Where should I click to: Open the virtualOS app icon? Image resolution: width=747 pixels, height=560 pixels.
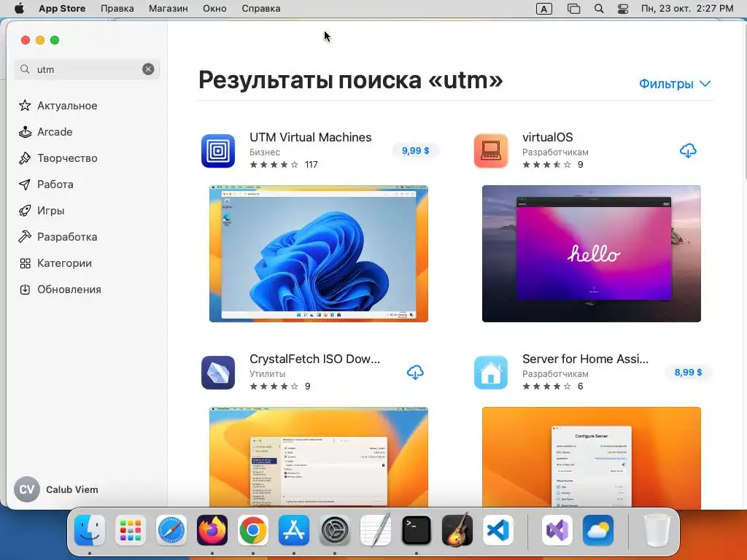(491, 151)
